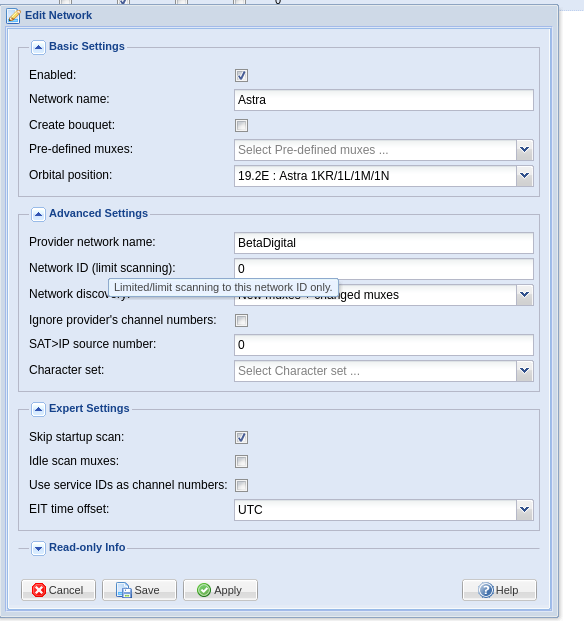Toggle Ignore provider's channel numbers checkbox
584x633 pixels.
pyautogui.click(x=241, y=321)
